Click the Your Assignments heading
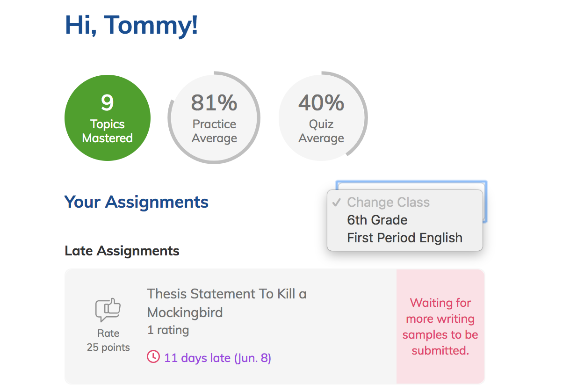The height and width of the screenshot is (392, 577). [137, 202]
